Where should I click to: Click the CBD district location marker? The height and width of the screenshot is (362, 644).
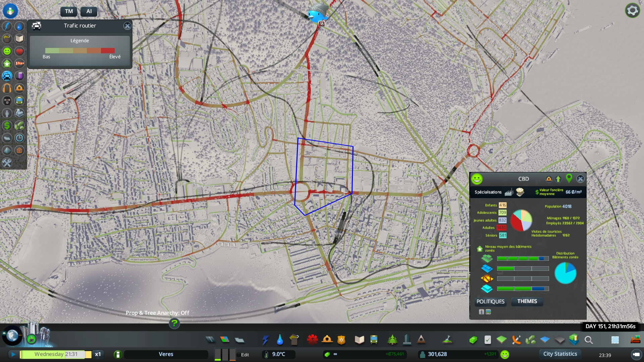point(569,178)
